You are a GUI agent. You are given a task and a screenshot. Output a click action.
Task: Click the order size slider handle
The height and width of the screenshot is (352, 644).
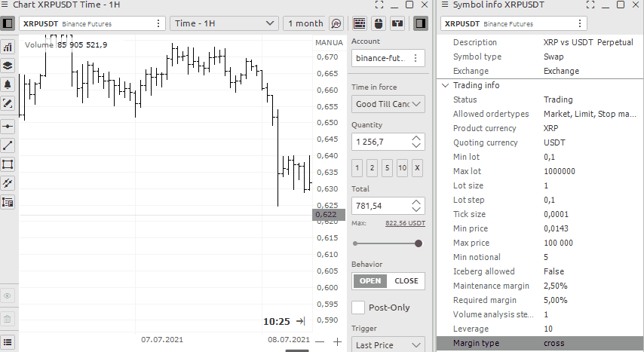click(x=419, y=243)
